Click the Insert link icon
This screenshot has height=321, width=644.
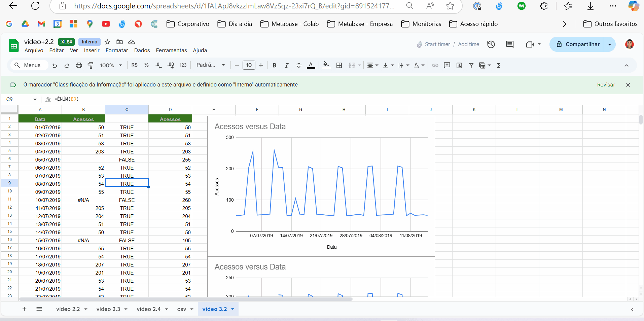(435, 65)
